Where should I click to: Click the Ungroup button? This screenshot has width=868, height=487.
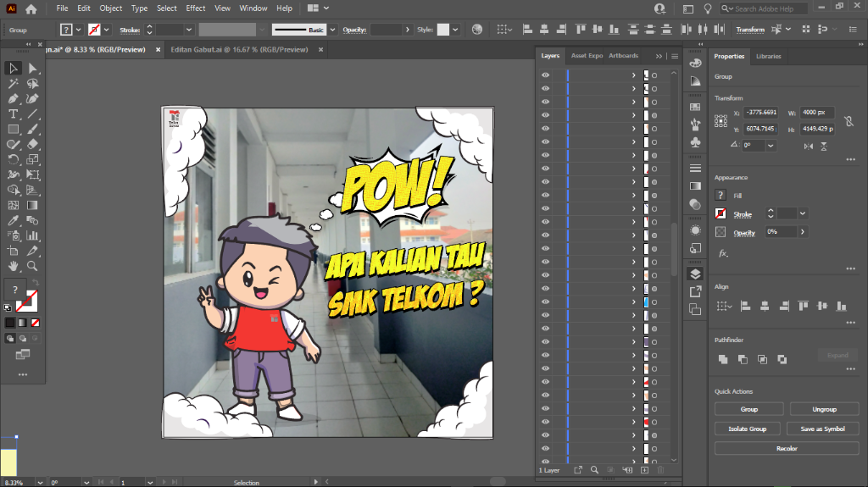pyautogui.click(x=824, y=409)
